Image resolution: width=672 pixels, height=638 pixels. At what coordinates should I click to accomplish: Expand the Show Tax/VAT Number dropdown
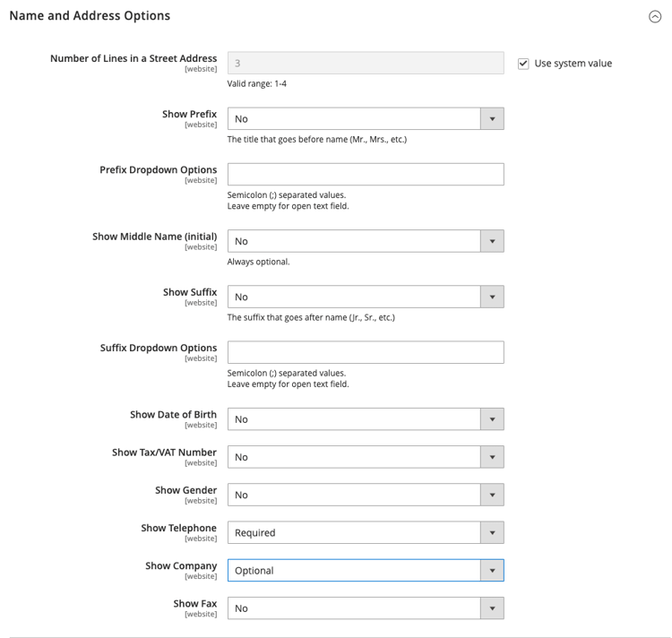365,457
